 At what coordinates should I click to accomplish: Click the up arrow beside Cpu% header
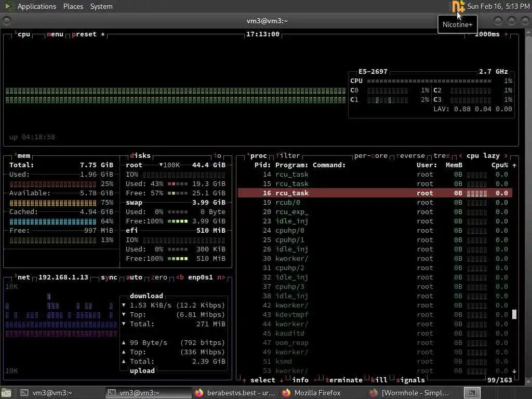[514, 165]
